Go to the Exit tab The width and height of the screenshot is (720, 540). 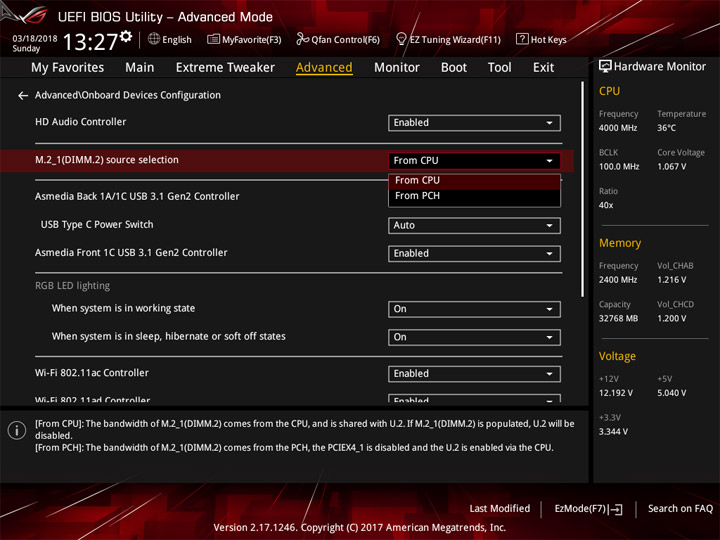pos(543,68)
